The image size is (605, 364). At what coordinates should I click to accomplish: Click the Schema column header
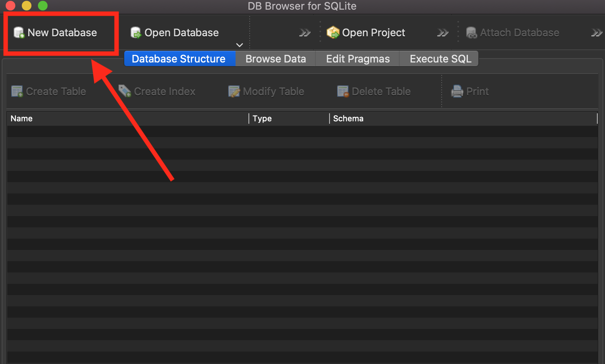pyautogui.click(x=463, y=119)
